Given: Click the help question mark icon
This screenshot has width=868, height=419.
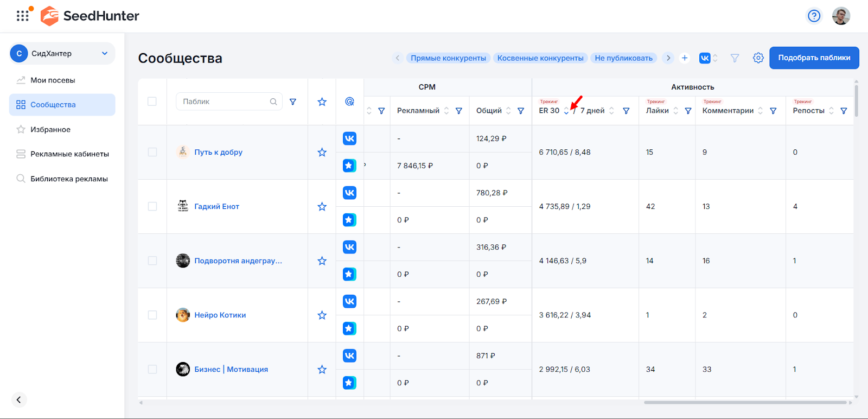Looking at the screenshot, I should point(814,16).
